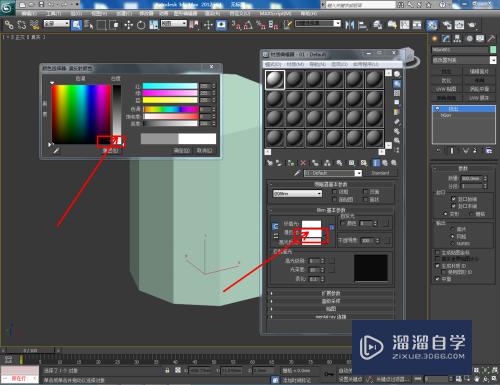This screenshot has width=500, height=385.
Task: Click the red X Reset Map icon
Action: point(303,163)
